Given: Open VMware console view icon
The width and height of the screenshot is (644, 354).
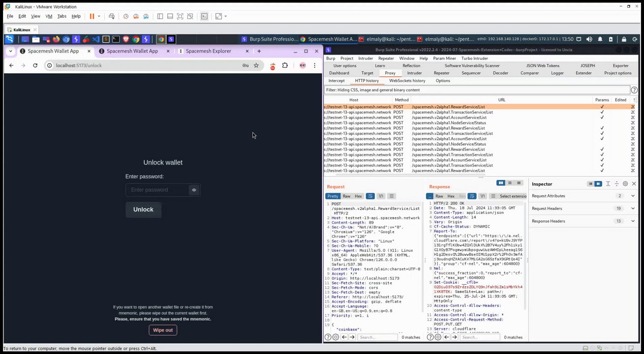Looking at the screenshot, I should coord(204,16).
